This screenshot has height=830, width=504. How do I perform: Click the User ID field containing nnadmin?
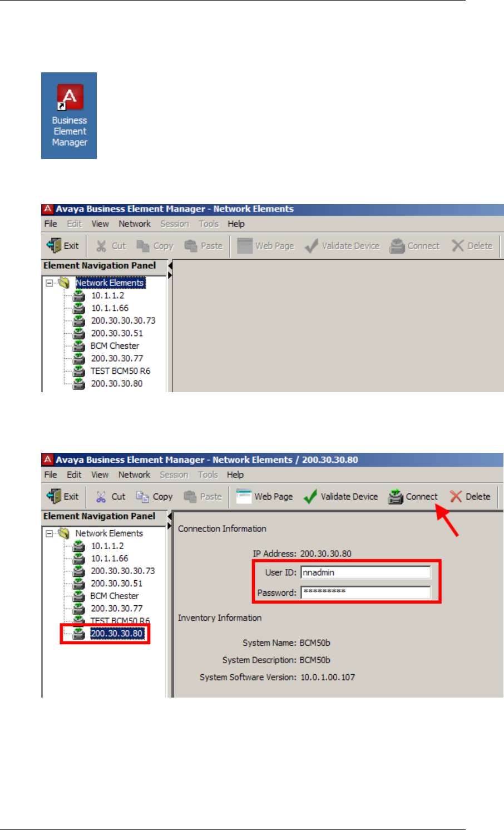pyautogui.click(x=365, y=572)
